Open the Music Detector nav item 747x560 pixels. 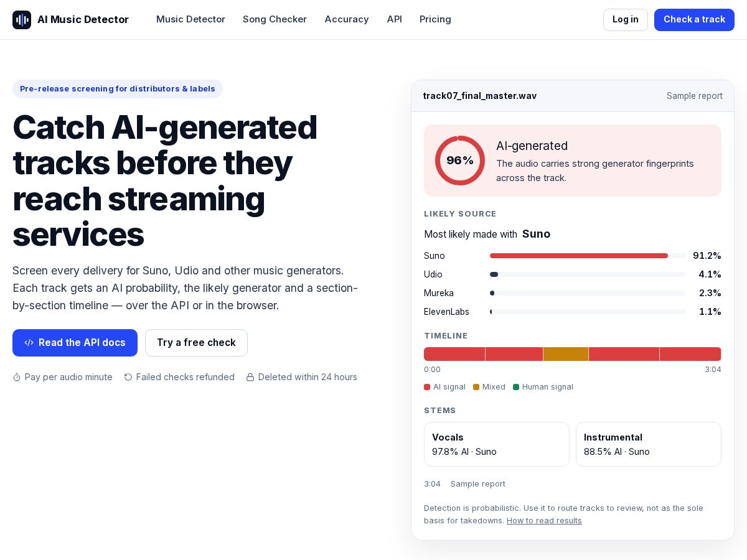(x=190, y=19)
